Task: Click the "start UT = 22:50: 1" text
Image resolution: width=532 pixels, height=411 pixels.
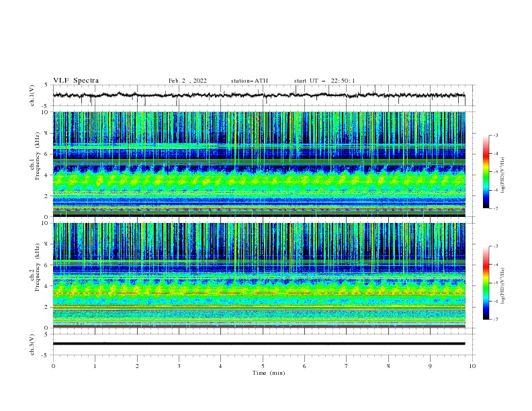Action: [x=324, y=81]
